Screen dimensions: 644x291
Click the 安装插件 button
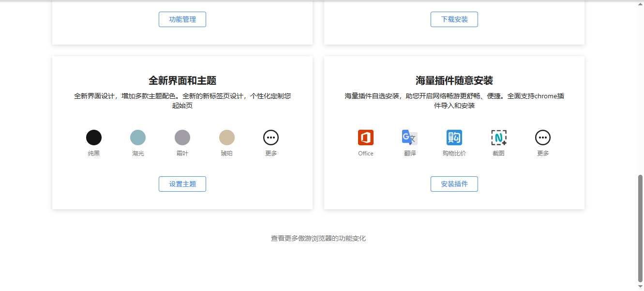(454, 184)
